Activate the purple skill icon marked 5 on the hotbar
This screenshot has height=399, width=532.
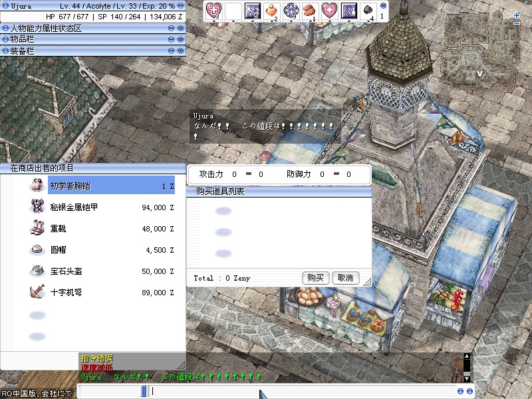pos(253,10)
